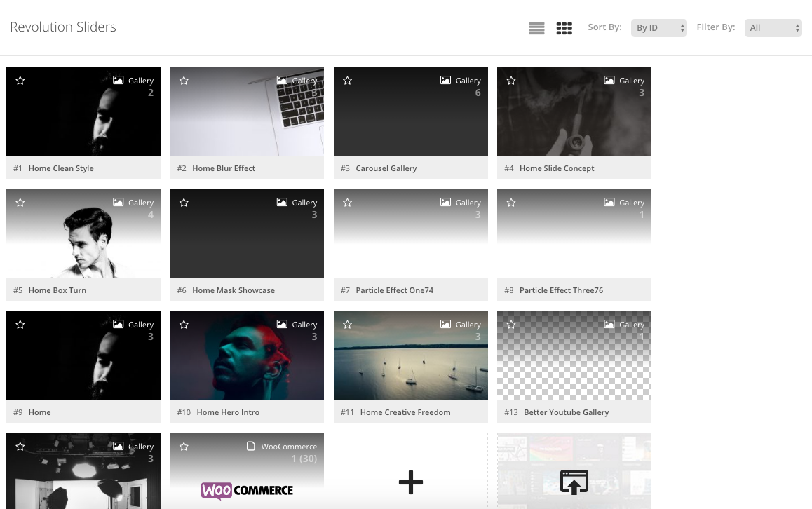
Task: Click the WooCommerce slider thumbnail logo
Action: click(x=247, y=490)
